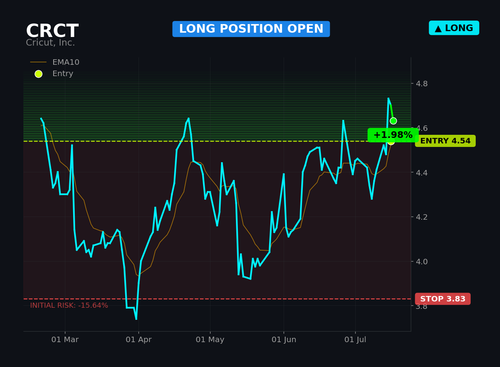
Task: Click the INITIAL RISK: -15.64% text
Action: click(69, 305)
